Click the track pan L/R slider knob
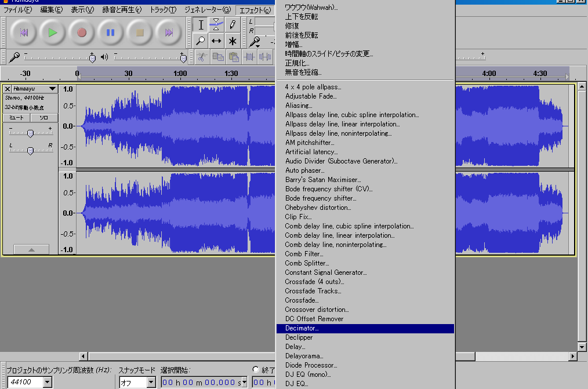This screenshot has height=389, width=588. click(x=30, y=150)
